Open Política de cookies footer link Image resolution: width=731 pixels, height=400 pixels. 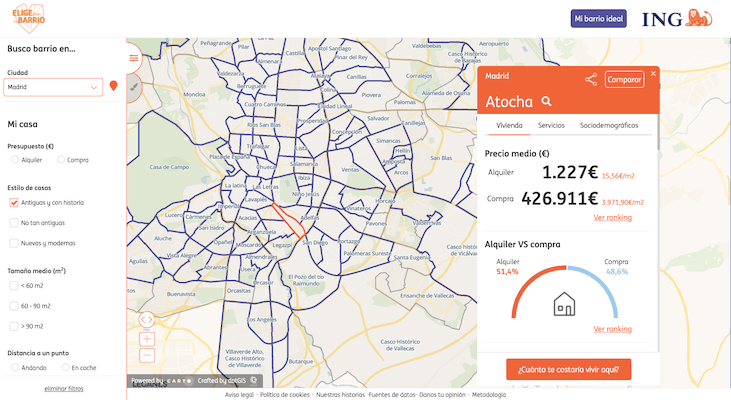284,395
